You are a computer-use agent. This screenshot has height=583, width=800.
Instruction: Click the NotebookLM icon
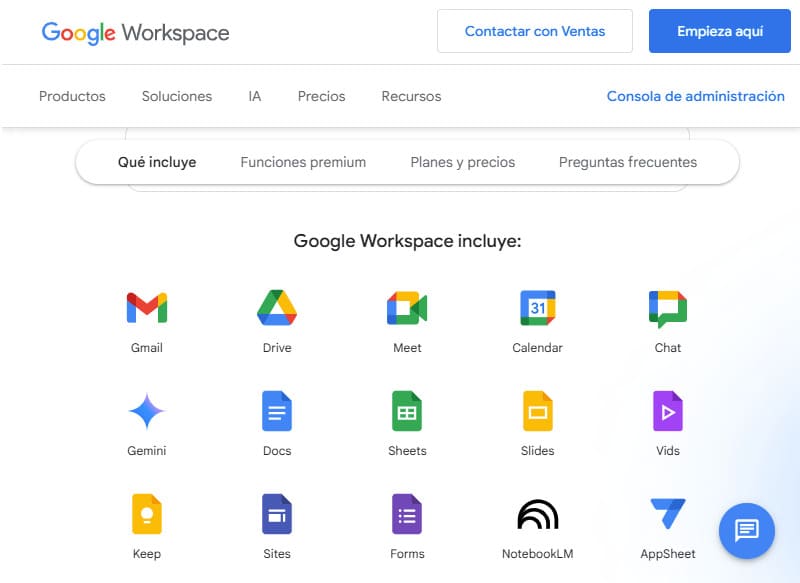pyautogui.click(x=537, y=514)
